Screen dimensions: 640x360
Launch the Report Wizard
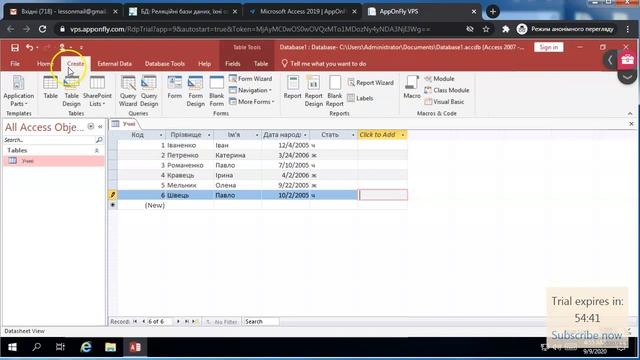(x=371, y=82)
